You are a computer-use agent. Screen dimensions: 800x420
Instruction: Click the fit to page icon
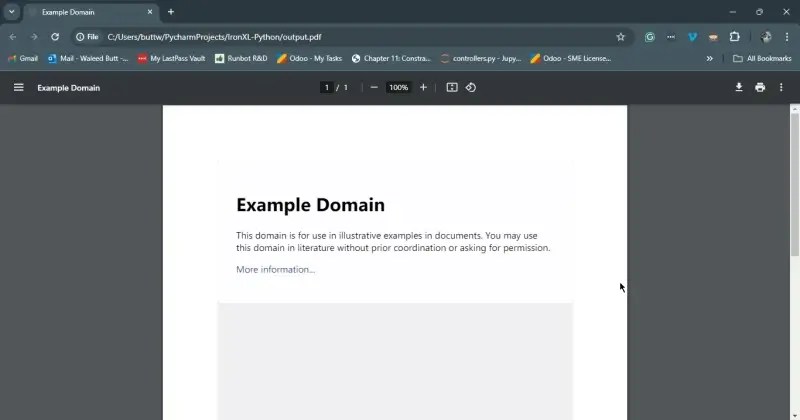tap(452, 87)
